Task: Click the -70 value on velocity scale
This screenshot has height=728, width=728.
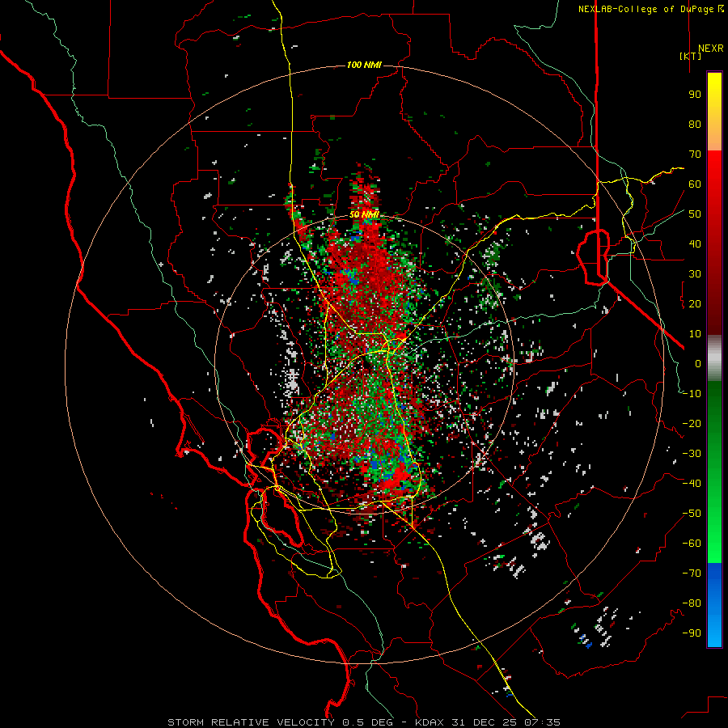Action: pyautogui.click(x=692, y=574)
